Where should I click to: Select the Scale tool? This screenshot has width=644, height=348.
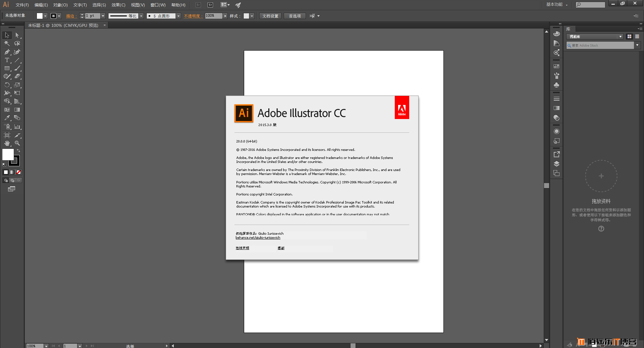tap(17, 85)
